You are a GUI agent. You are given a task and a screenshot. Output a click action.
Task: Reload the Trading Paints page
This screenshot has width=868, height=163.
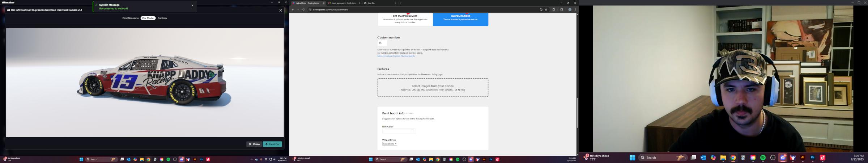click(303, 9)
